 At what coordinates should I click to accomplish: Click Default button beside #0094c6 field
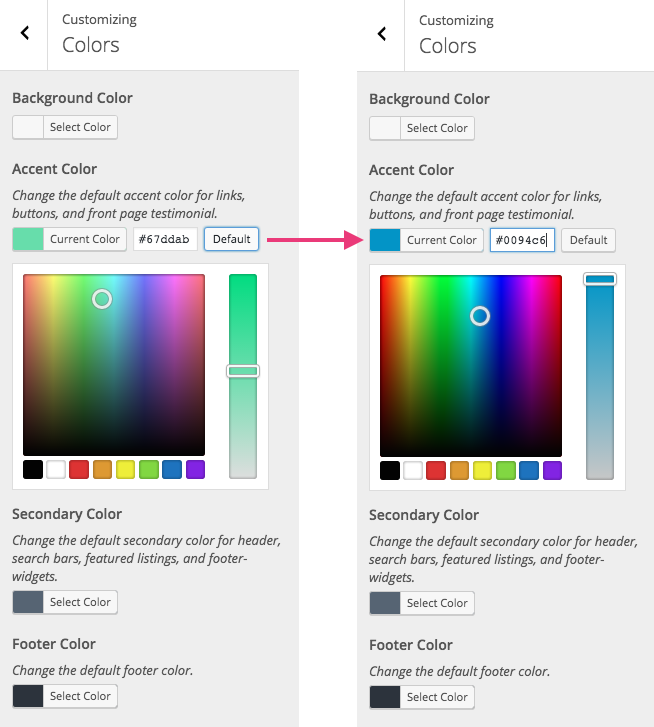click(x=588, y=240)
